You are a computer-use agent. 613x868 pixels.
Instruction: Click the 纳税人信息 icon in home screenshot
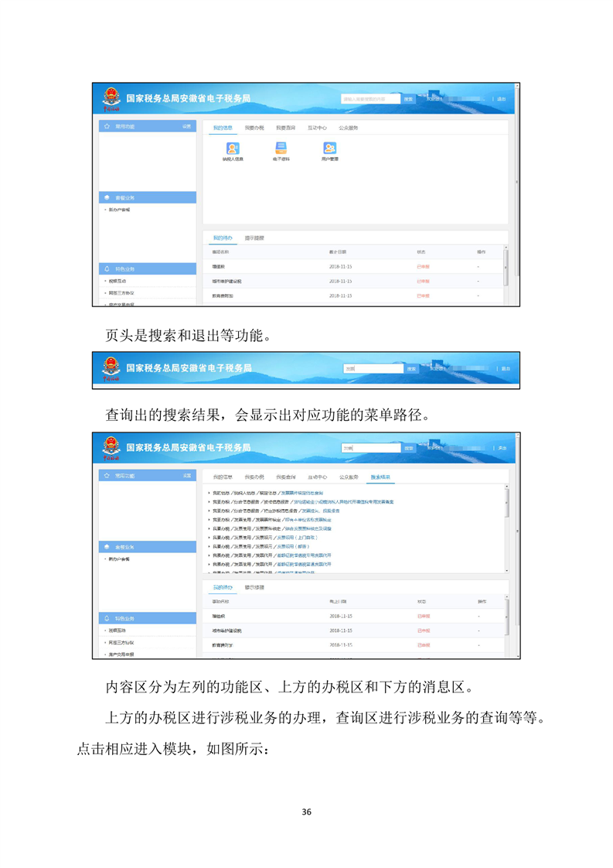click(233, 149)
